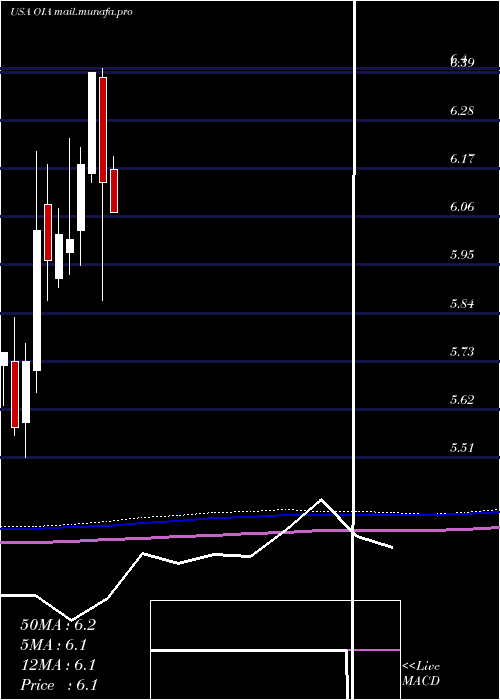500x700 pixels.
Task: Click the 5.73 price axis label
Action: 462,351
